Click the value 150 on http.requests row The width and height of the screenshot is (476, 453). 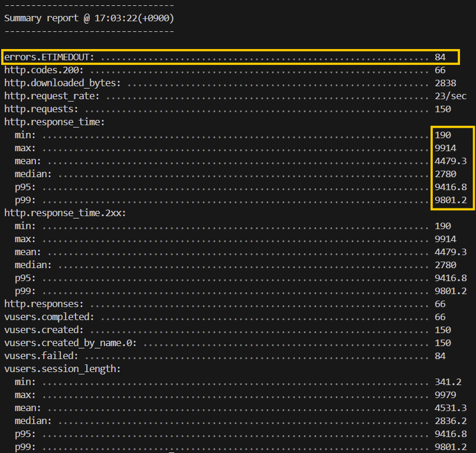pyautogui.click(x=443, y=109)
